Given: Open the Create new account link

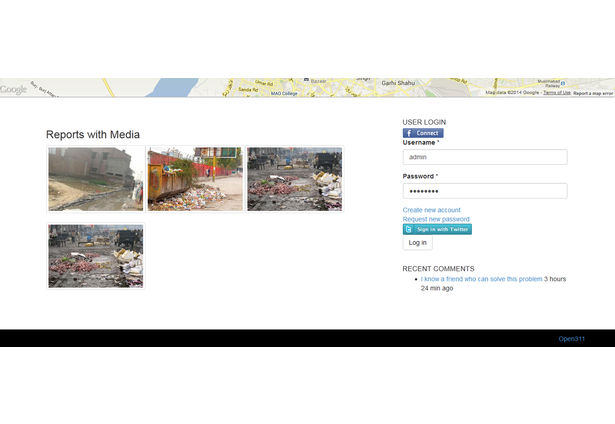Looking at the screenshot, I should 431,210.
